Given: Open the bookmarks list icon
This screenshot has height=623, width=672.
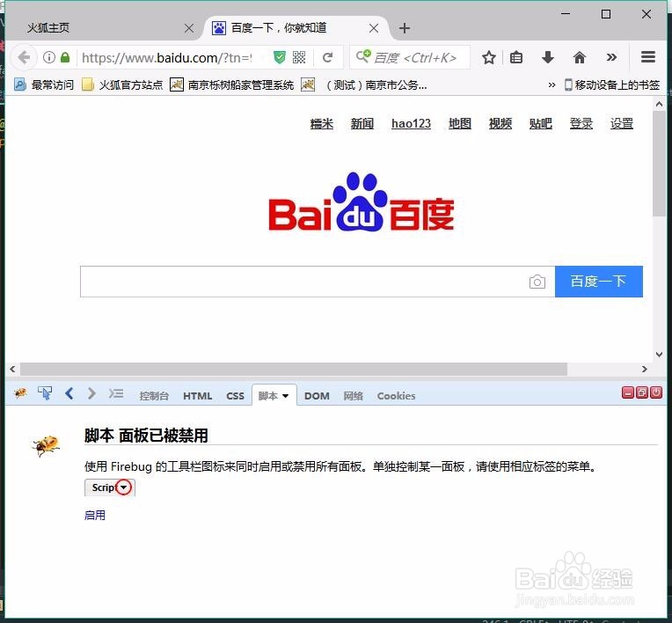Looking at the screenshot, I should [x=516, y=57].
